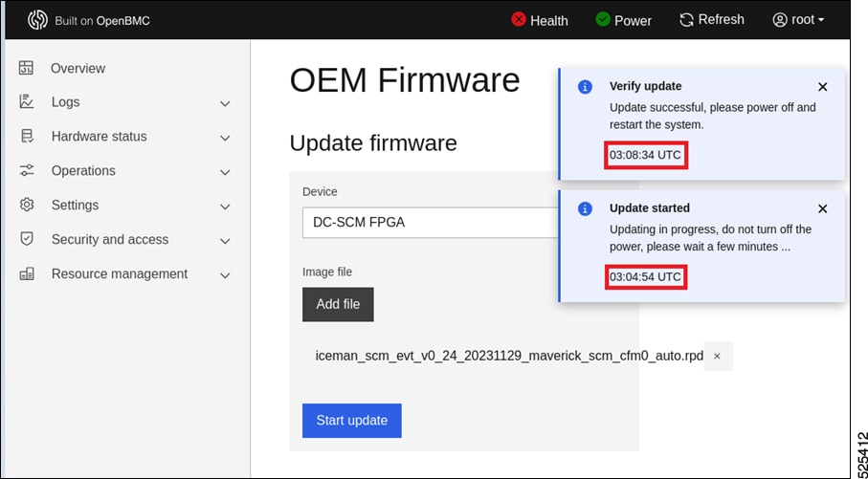Image resolution: width=868 pixels, height=479 pixels.
Task: Expand the Logs menu chevron
Action: point(226,103)
